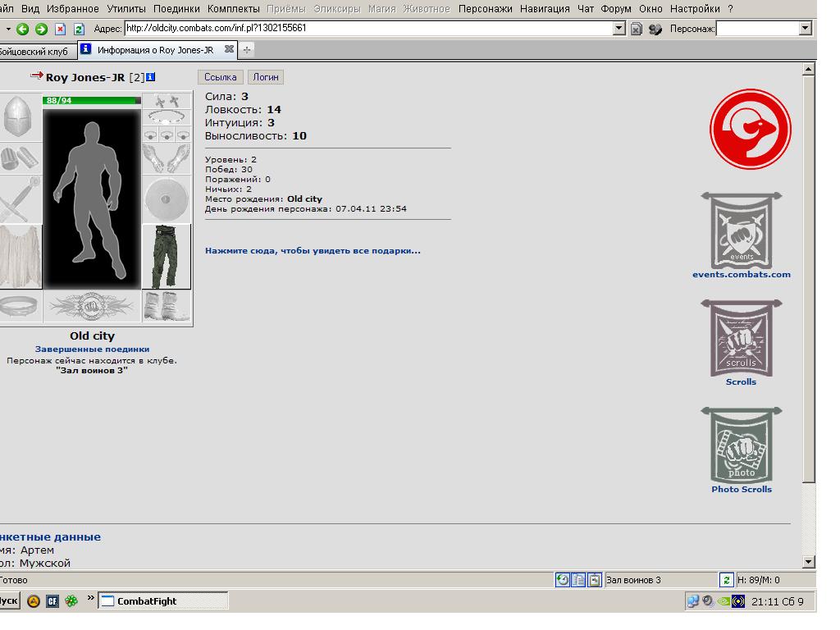Expand the address bar dropdown
The image size is (840, 630).
click(x=619, y=29)
